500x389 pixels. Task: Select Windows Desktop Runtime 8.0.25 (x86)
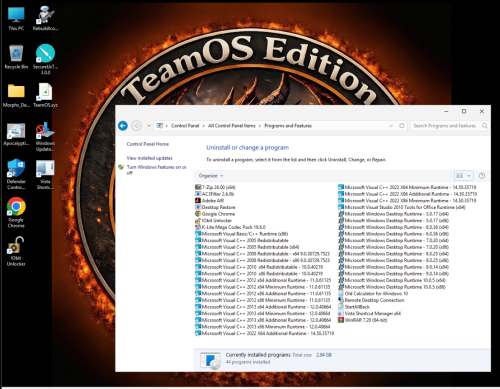[393, 260]
